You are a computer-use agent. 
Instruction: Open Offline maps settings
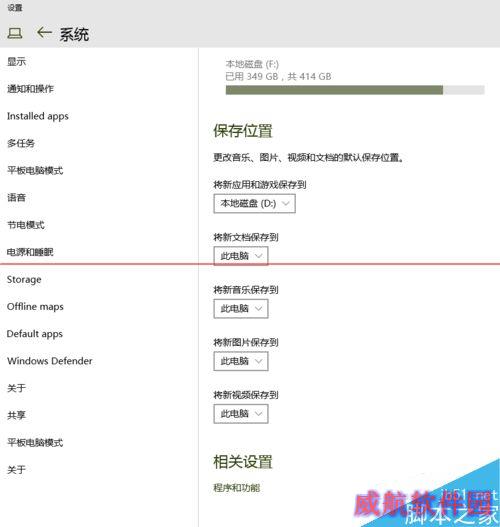[35, 307]
